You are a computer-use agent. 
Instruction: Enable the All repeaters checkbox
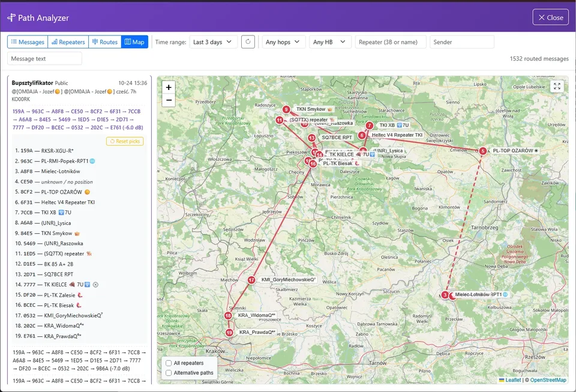[x=169, y=363]
